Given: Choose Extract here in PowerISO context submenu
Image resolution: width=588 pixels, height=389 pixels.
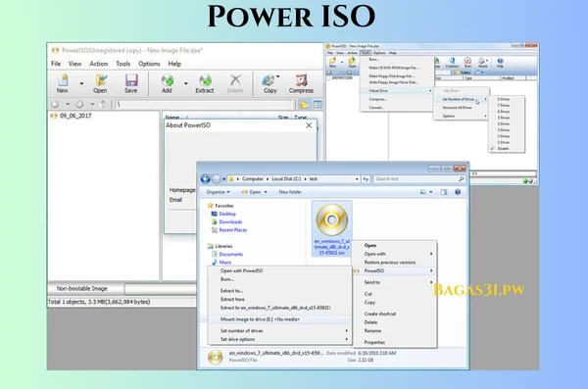Looking at the screenshot, I should click(232, 300).
